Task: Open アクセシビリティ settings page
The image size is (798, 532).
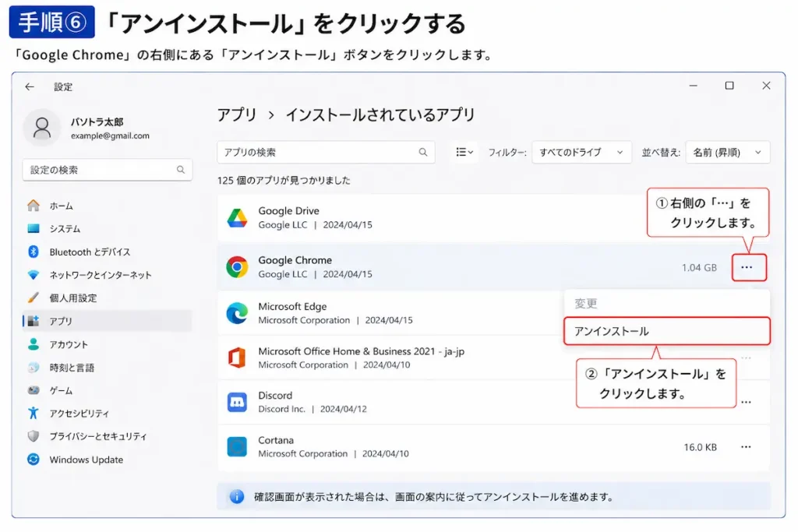Action: (x=108, y=413)
